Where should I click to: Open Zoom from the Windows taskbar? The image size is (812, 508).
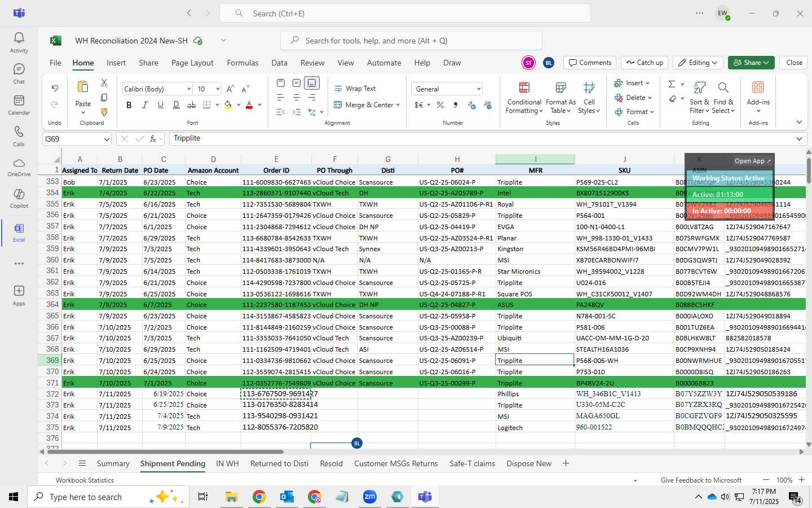coord(370,497)
